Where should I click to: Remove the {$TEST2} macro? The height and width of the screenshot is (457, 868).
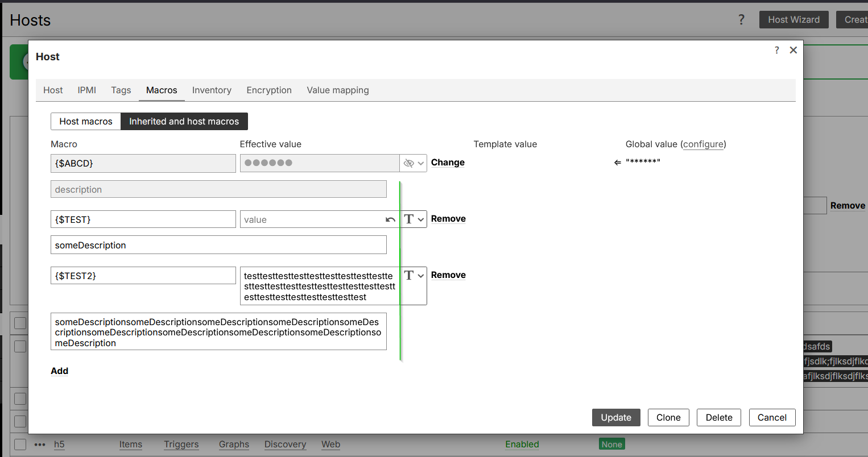point(448,275)
